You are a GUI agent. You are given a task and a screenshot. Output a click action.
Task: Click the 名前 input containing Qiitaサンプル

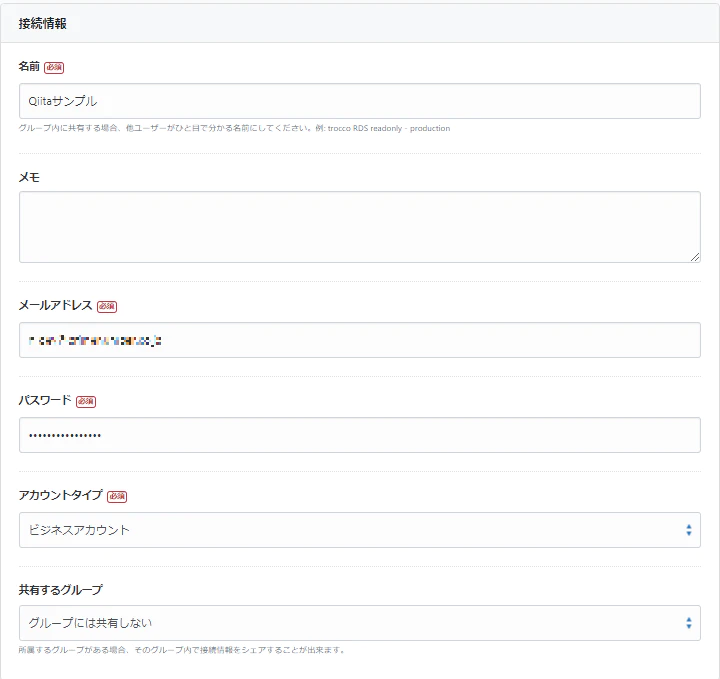(x=359, y=101)
